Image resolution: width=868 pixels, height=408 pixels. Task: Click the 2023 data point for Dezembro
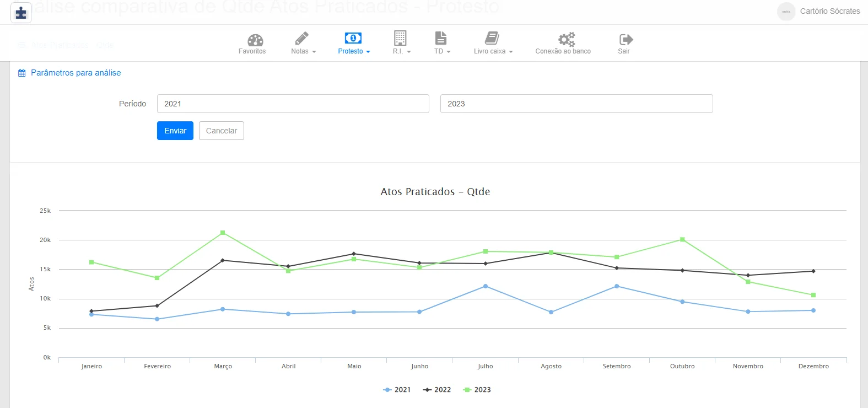tap(813, 295)
